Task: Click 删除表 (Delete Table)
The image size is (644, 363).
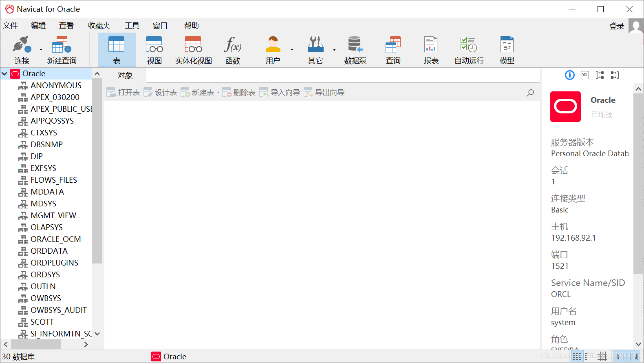Action: [x=239, y=93]
